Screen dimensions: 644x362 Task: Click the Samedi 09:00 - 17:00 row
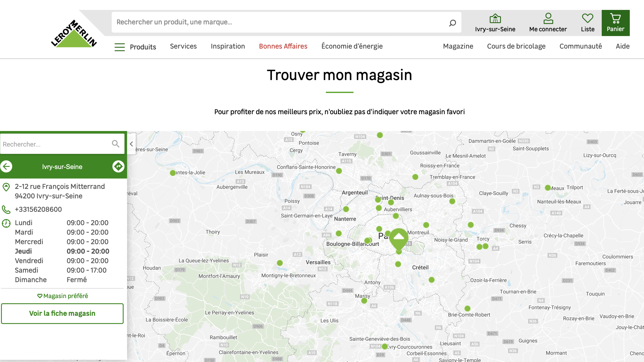pyautogui.click(x=61, y=270)
